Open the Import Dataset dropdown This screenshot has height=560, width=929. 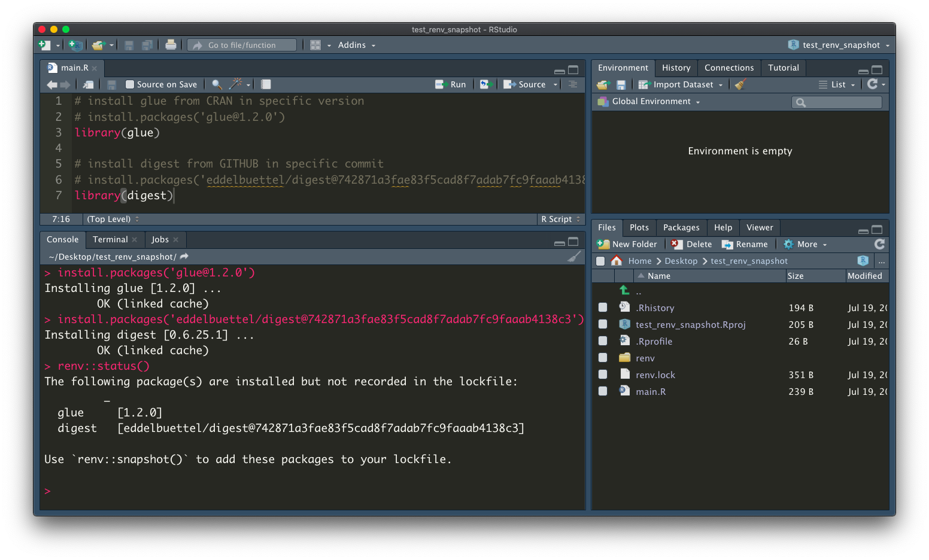(x=681, y=84)
